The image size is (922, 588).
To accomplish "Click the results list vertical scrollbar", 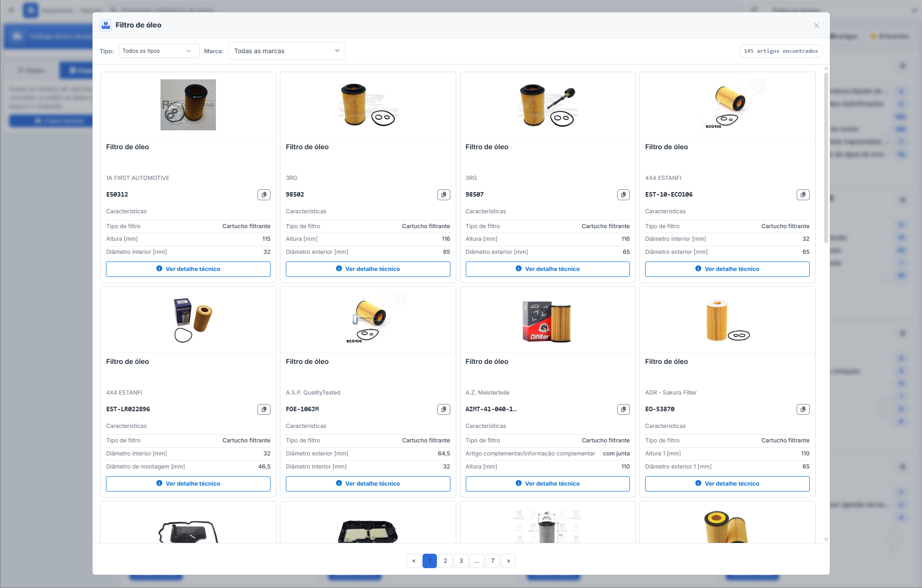I will pyautogui.click(x=826, y=158).
